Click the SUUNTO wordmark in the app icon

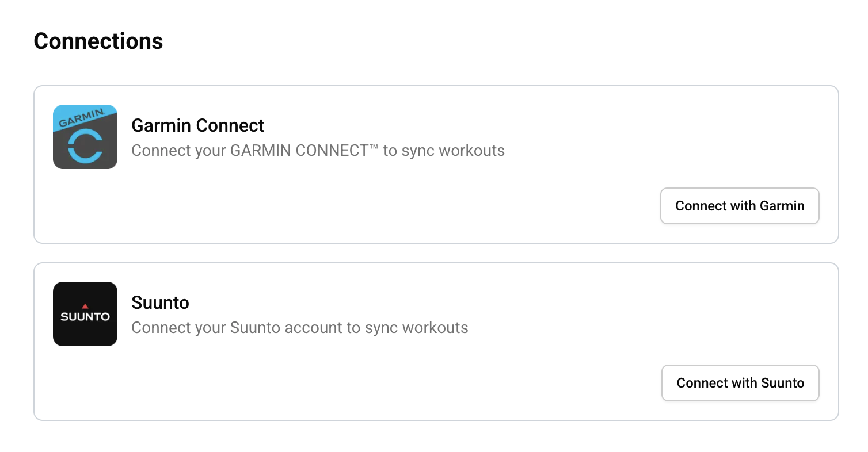[85, 316]
